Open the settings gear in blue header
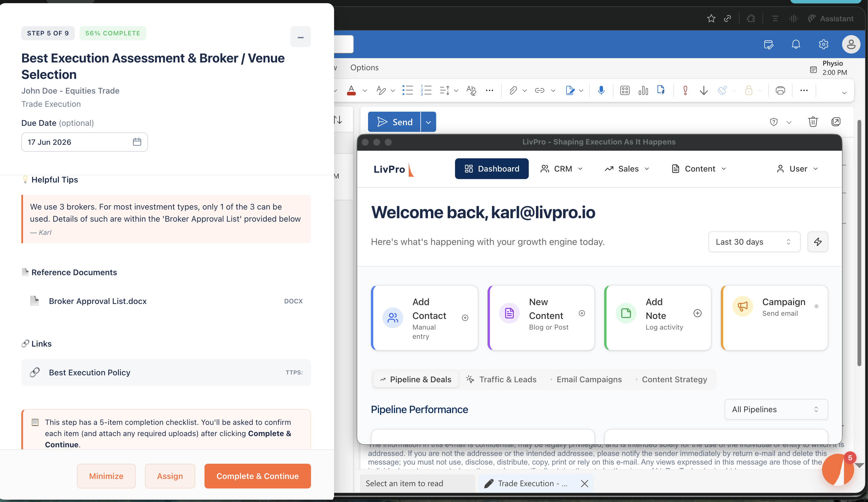This screenshot has width=868, height=502. pyautogui.click(x=824, y=44)
